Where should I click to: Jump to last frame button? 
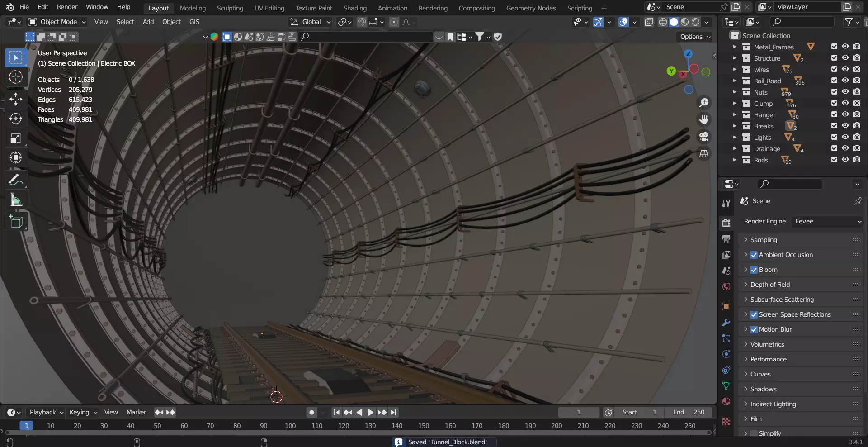point(394,412)
